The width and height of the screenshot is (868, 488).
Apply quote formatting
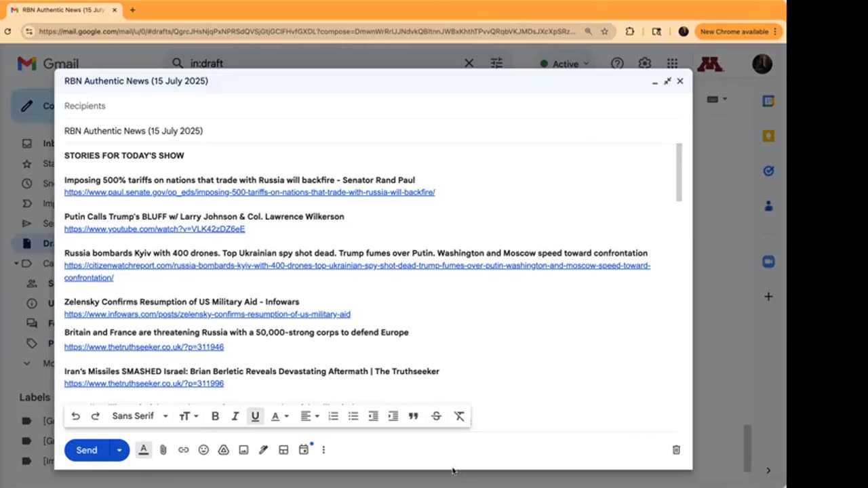[413, 416]
